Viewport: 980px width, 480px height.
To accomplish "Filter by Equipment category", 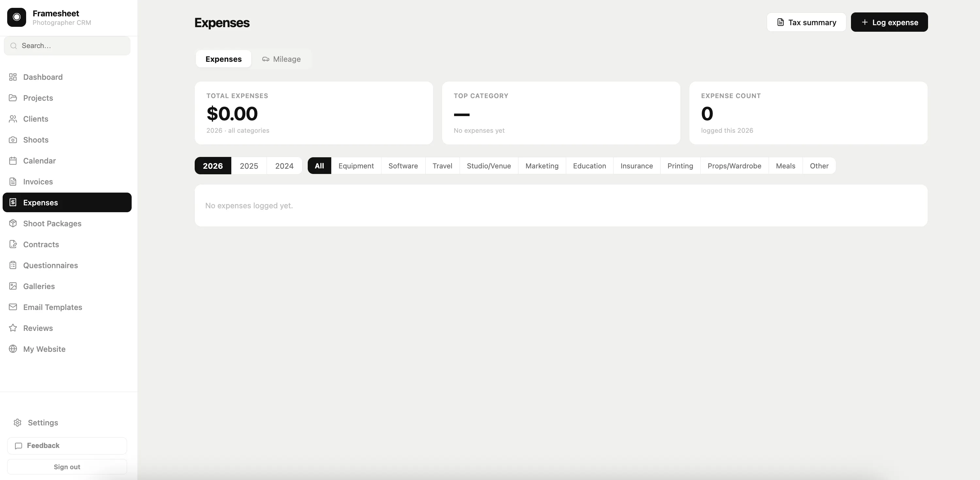I will pos(356,165).
